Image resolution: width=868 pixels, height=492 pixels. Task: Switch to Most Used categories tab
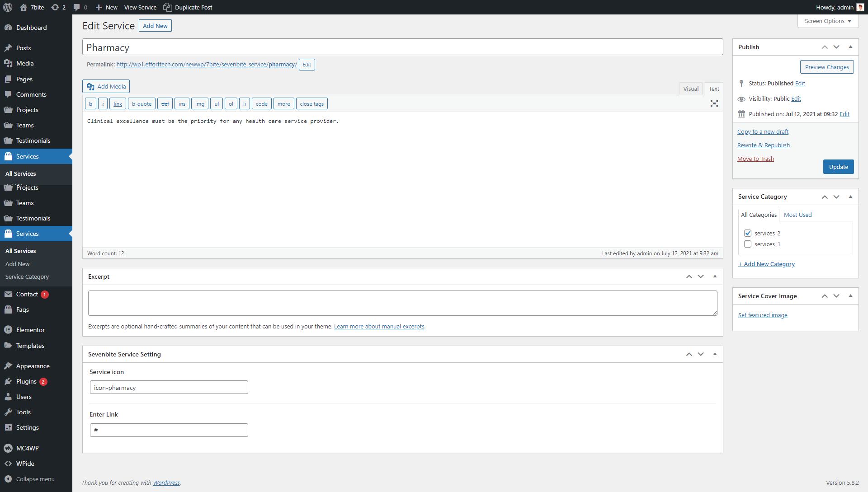pyautogui.click(x=797, y=215)
